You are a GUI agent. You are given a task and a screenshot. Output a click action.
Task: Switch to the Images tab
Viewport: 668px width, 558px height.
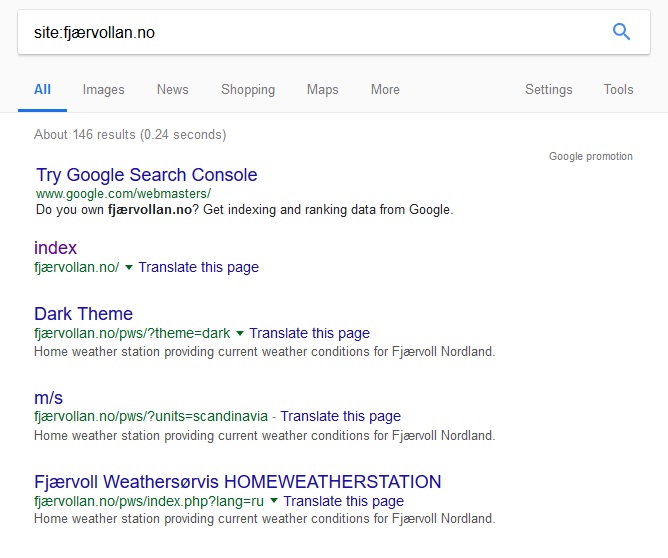104,89
